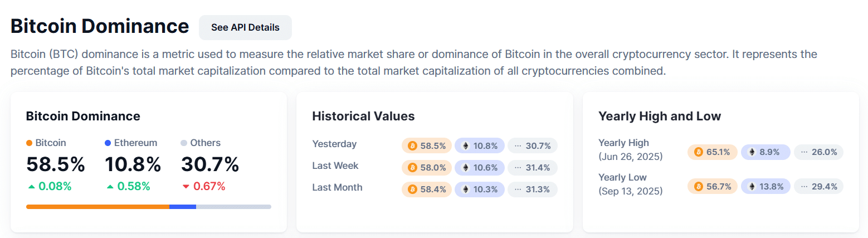
Task: Click the 31.3% Others pill for Last Month
Action: pyautogui.click(x=532, y=190)
